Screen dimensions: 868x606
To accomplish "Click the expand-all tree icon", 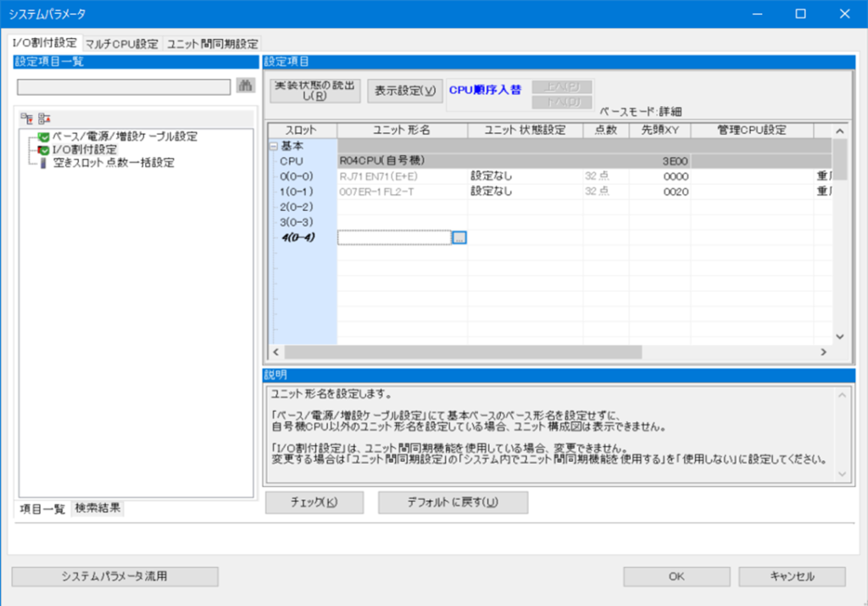I will pos(25,118).
